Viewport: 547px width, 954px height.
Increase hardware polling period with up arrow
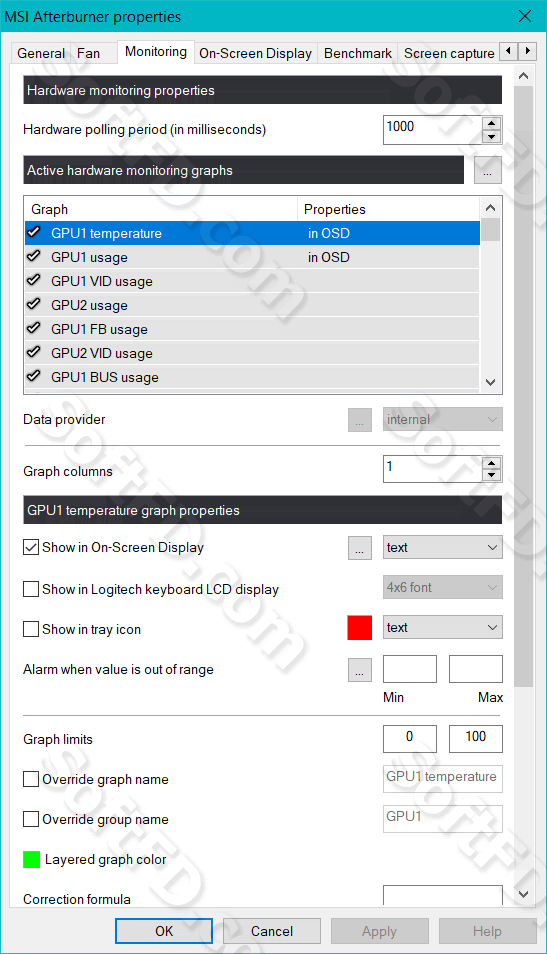492,123
